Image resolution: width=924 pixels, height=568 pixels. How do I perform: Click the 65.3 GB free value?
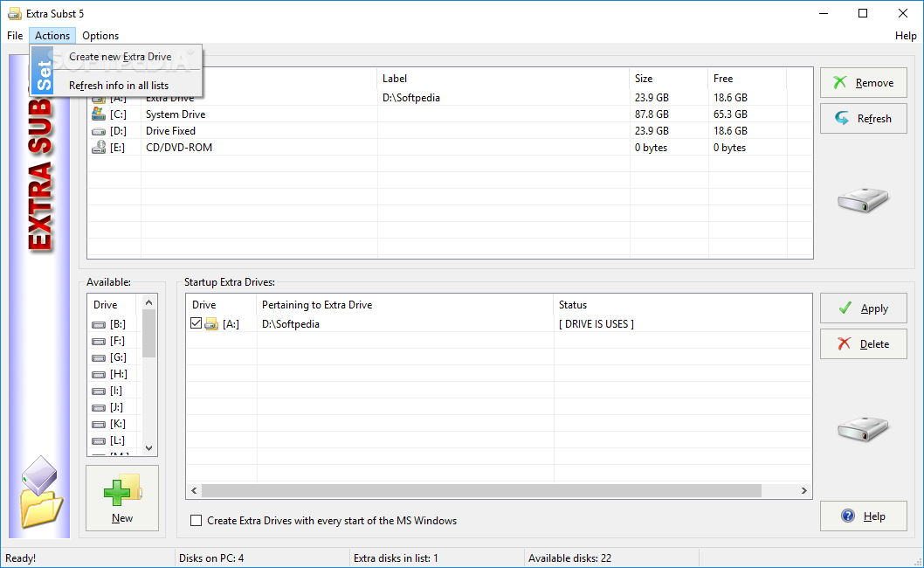(730, 114)
